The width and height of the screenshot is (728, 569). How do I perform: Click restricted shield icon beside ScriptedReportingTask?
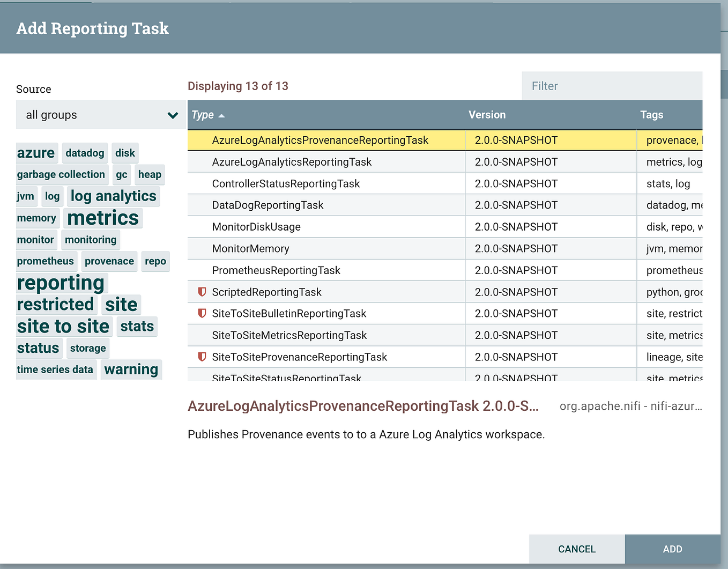202,292
